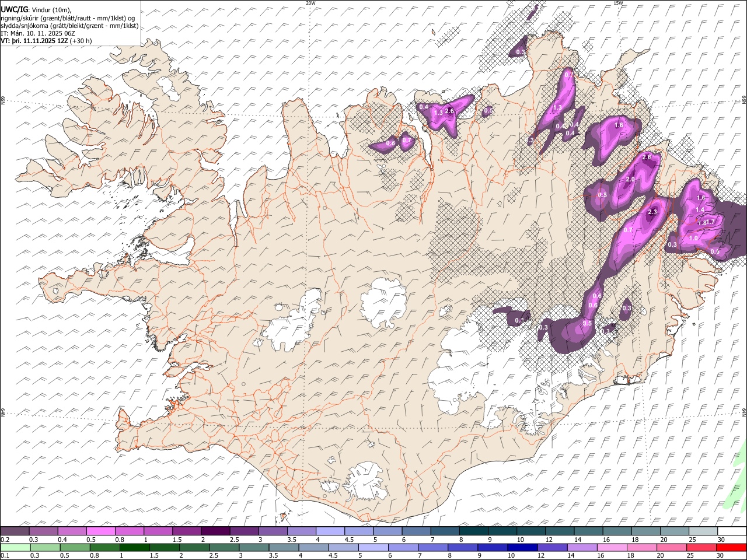Pick bottom-row blue swatch between 8 and 9
Screen dimensions: 747x560
tap(462, 548)
